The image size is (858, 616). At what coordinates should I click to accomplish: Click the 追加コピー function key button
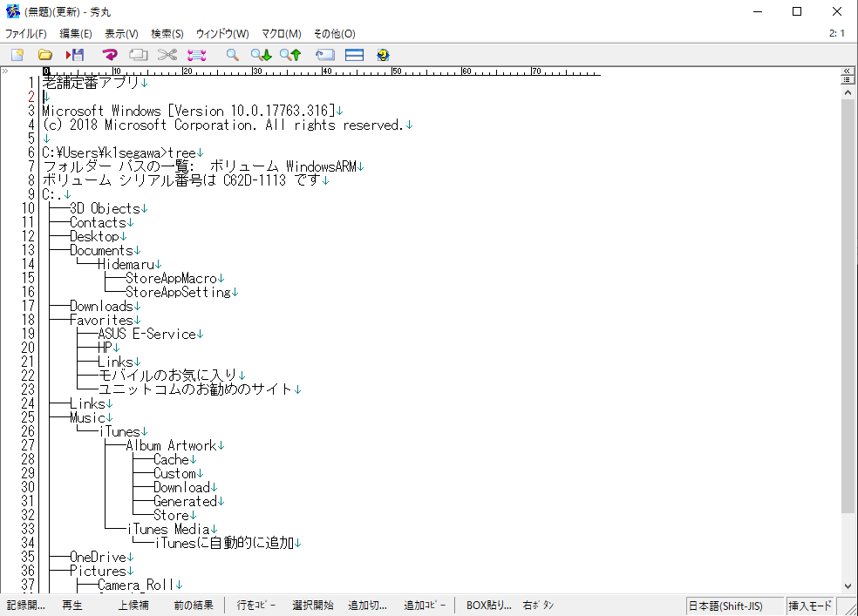point(425,606)
